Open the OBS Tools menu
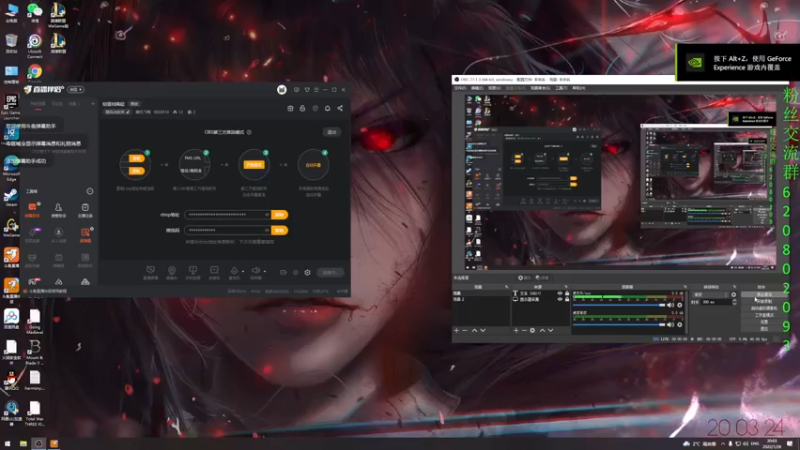This screenshot has width=800, height=450. point(561,88)
